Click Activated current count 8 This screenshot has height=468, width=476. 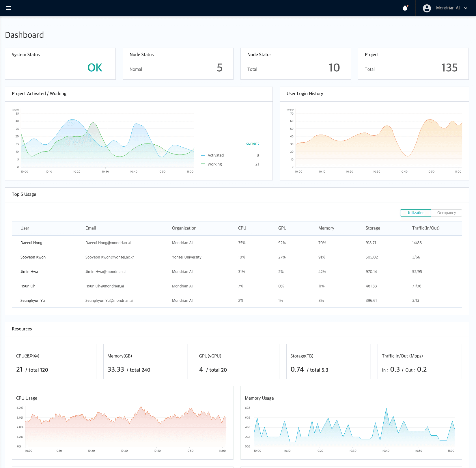(258, 155)
